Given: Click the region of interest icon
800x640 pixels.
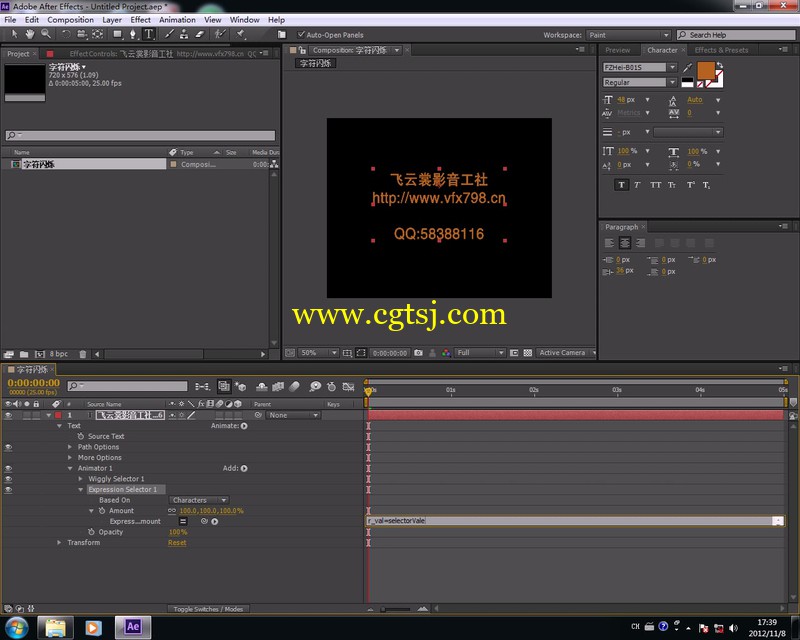Looking at the screenshot, I should (x=361, y=353).
